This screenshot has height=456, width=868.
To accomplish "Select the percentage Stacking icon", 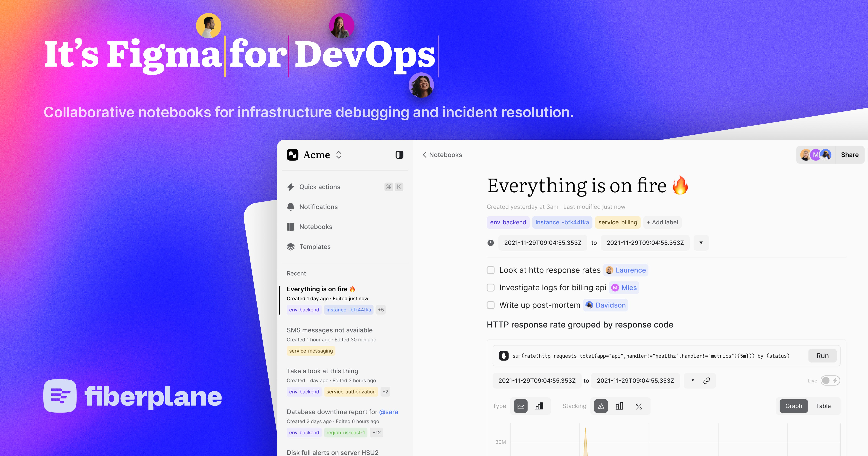I will tap(639, 406).
